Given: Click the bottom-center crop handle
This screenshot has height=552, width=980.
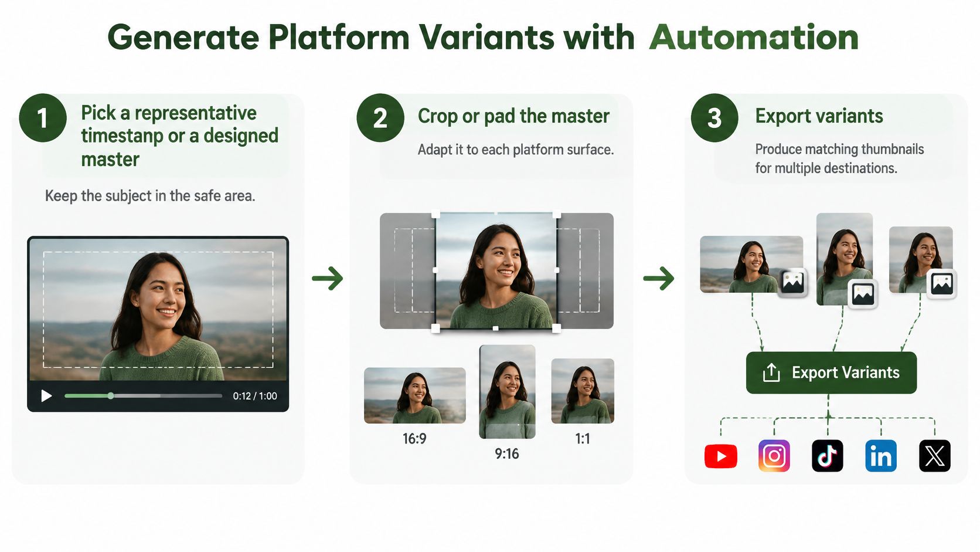Looking at the screenshot, I should 495,329.
